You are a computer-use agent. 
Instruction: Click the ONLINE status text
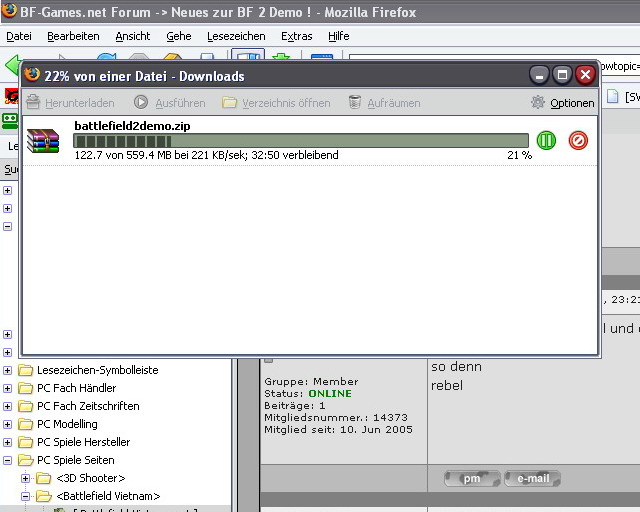(x=330, y=394)
